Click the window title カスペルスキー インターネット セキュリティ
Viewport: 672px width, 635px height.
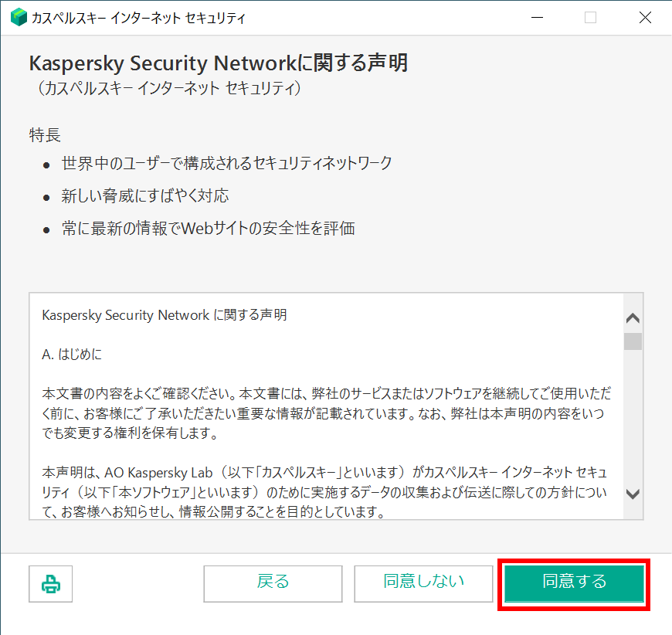(139, 18)
